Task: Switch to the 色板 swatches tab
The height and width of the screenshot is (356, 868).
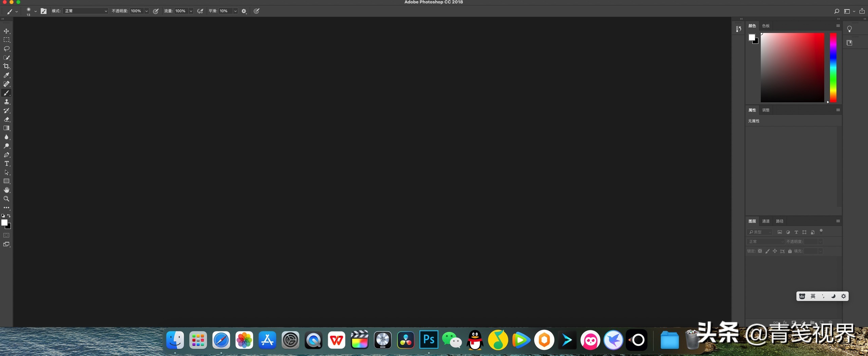Action: click(x=766, y=26)
